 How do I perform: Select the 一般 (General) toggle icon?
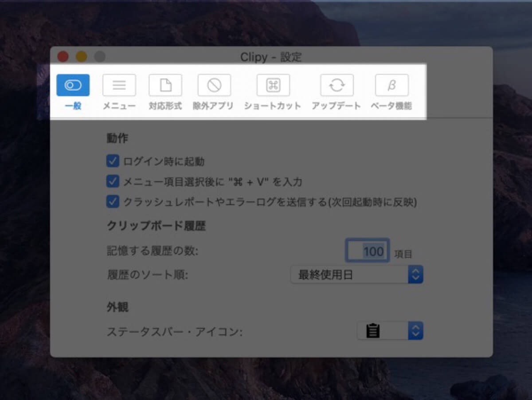point(73,85)
